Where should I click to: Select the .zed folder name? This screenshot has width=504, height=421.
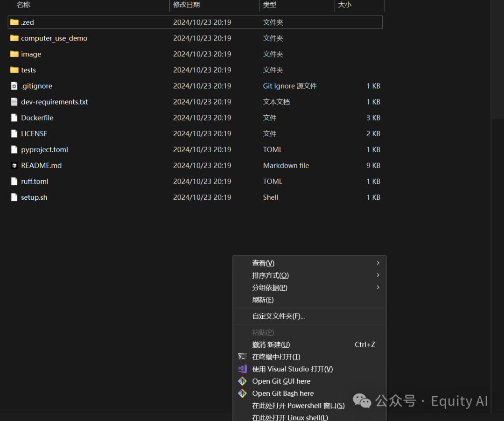[28, 22]
